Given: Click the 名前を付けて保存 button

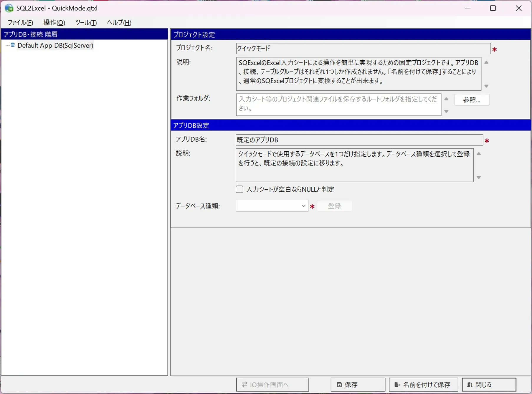Looking at the screenshot, I should (x=423, y=385).
